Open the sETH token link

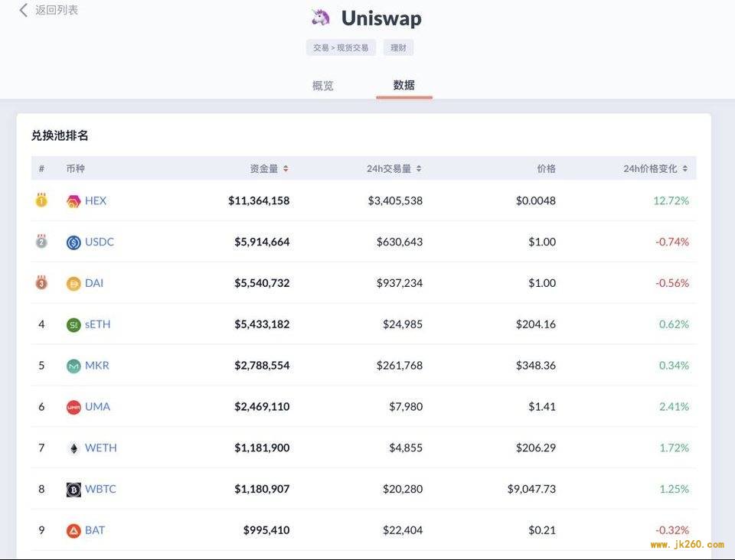tap(97, 324)
